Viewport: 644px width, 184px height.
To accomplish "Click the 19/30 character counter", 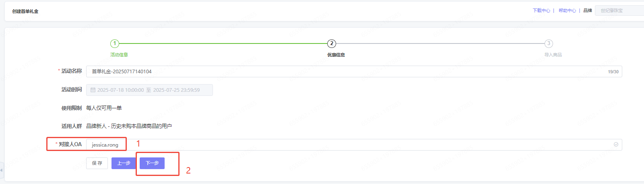I will coord(613,72).
